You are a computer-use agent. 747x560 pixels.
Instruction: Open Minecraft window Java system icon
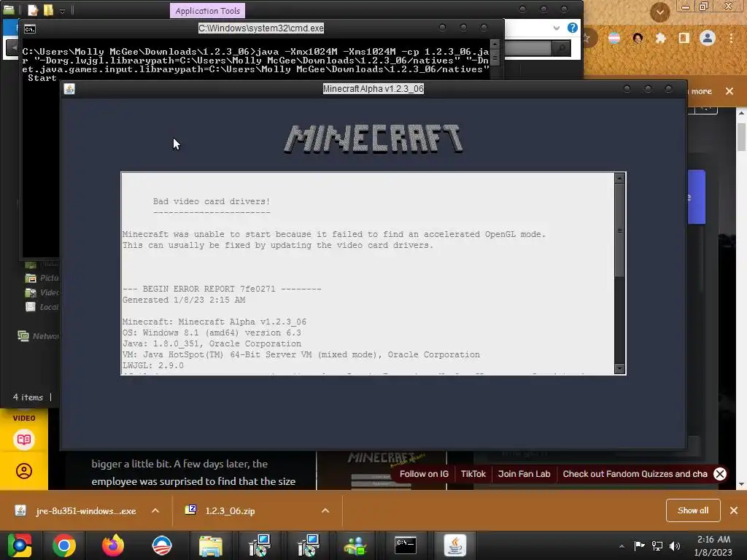pos(69,89)
